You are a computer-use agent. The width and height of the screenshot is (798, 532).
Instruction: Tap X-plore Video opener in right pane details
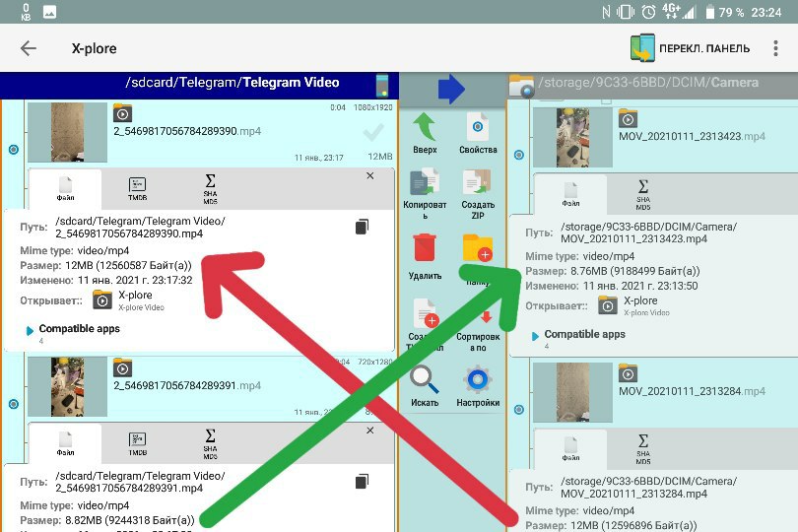pyautogui.click(x=634, y=306)
